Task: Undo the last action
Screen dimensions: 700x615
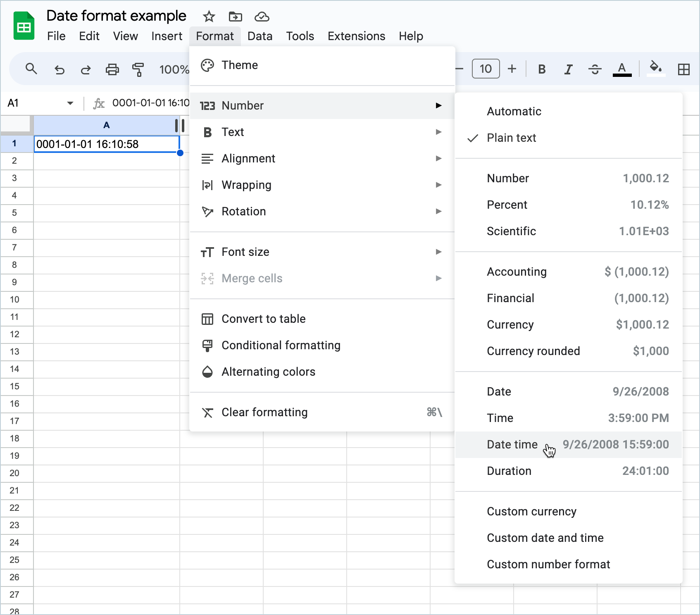Action: pos(60,69)
